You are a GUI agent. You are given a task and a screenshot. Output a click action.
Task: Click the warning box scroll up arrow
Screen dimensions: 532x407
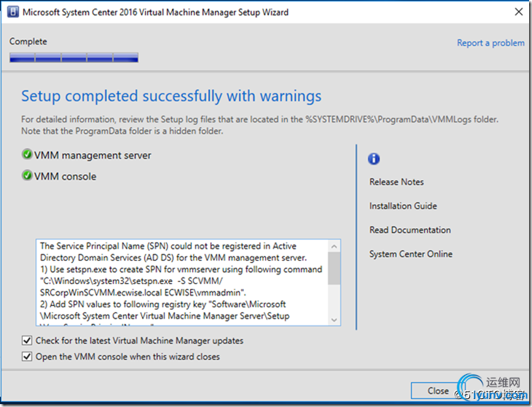pos(334,246)
